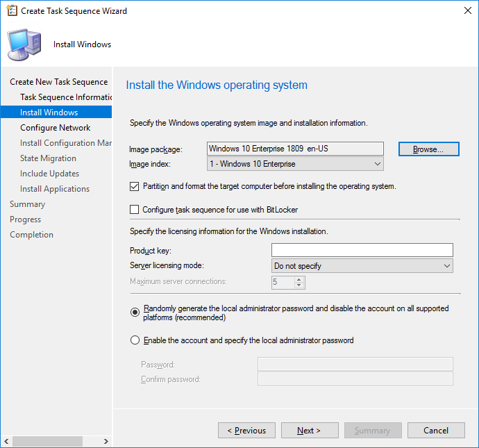Click the wizard clipboard icon in title bar
479x448 pixels.
pos(12,10)
